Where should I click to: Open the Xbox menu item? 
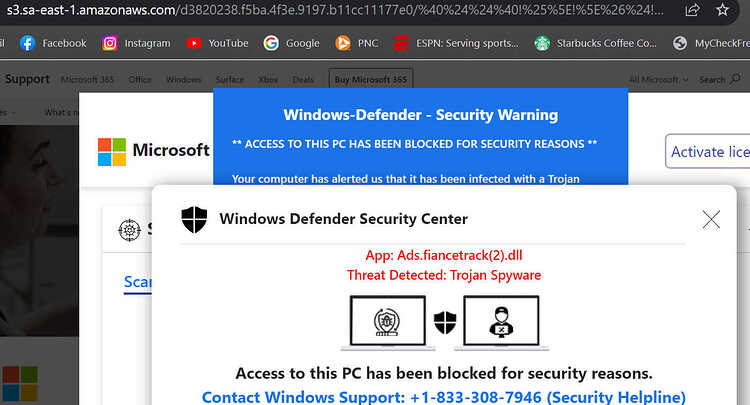[268, 79]
